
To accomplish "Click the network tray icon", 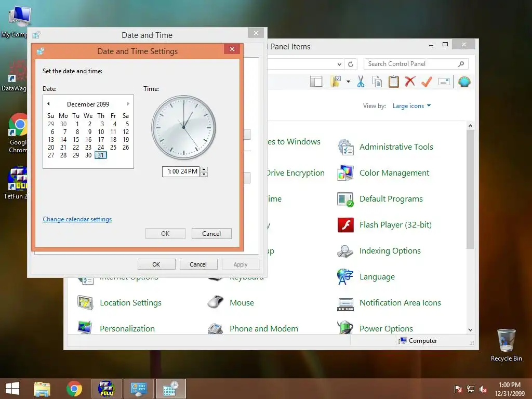I will 471,389.
